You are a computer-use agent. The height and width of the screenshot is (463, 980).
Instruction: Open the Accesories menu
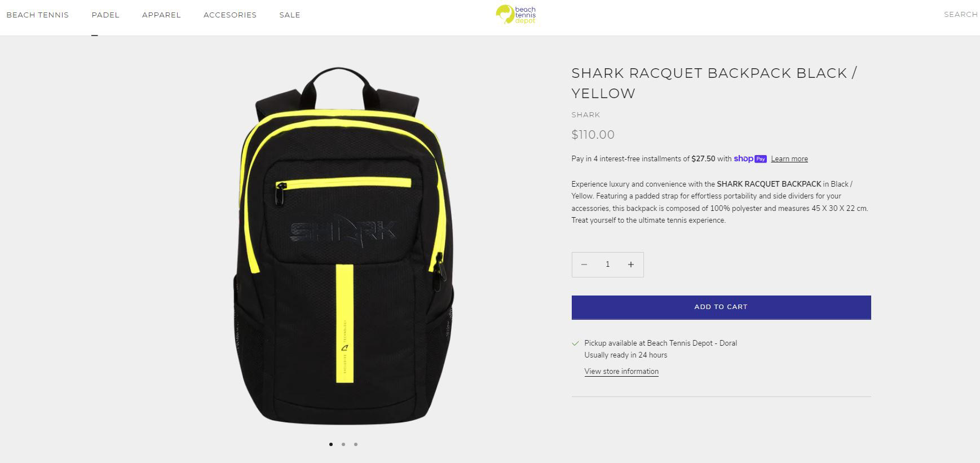(230, 15)
